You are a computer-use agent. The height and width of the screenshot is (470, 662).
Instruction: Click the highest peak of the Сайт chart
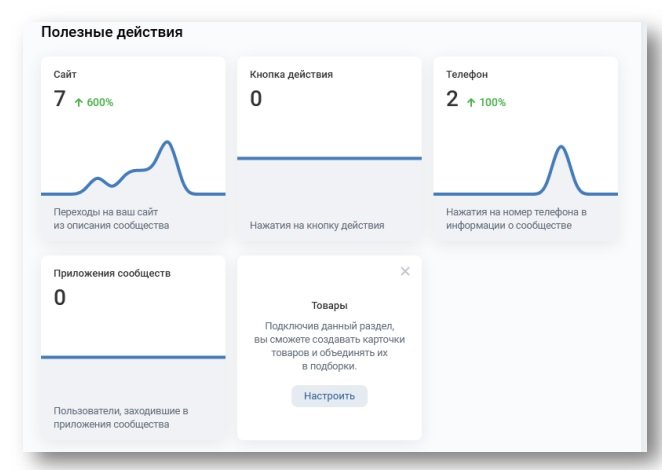pos(168,143)
